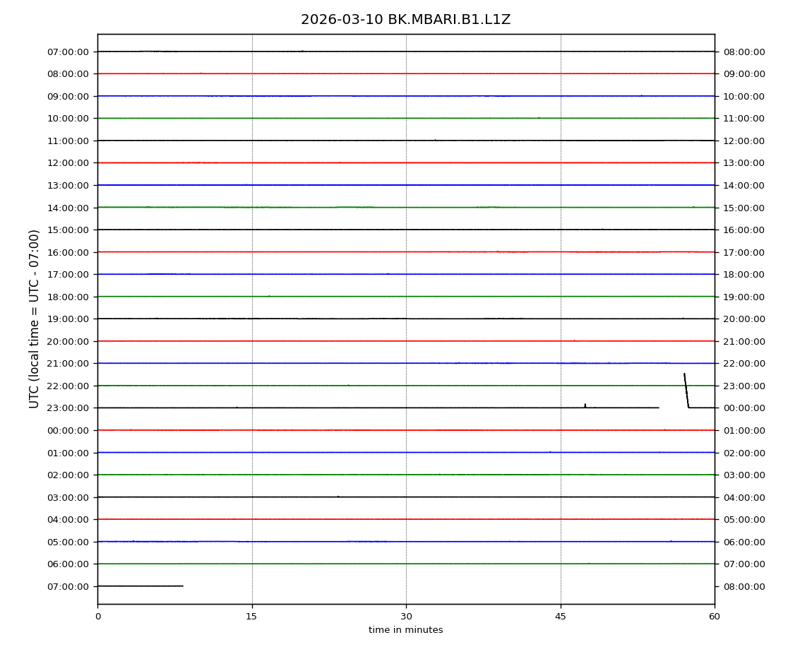
Task: Click the gap in the 23:00:00 trace
Action: (673, 408)
